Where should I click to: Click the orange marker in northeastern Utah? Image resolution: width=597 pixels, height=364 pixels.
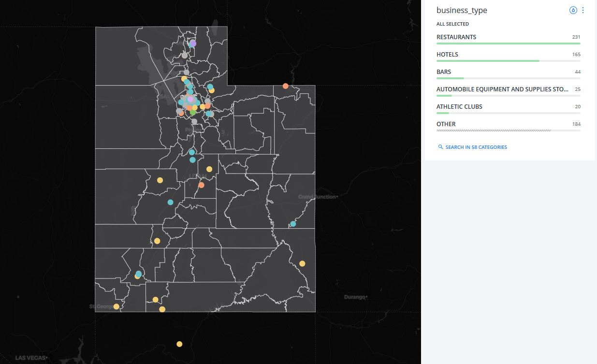(x=285, y=86)
